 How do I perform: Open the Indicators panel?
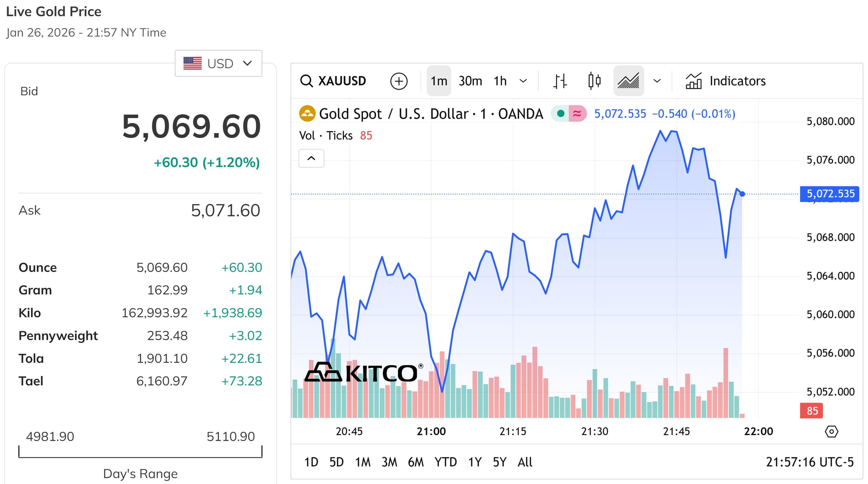pyautogui.click(x=725, y=81)
